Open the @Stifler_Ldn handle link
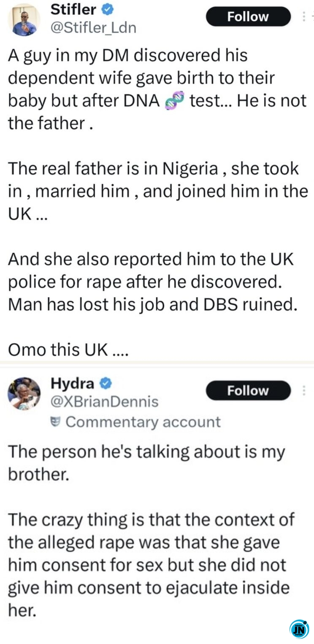Viewport: 314px width, 644px height. tap(93, 27)
